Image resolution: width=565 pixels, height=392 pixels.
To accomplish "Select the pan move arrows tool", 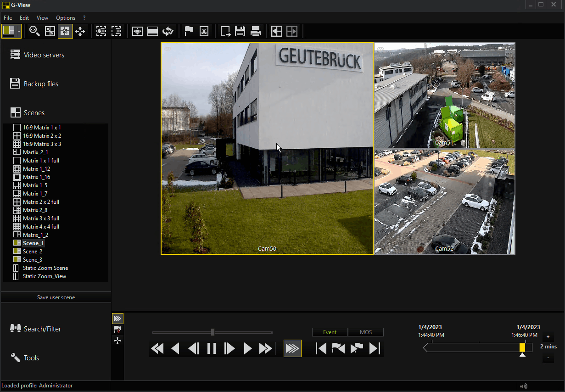I will click(80, 31).
